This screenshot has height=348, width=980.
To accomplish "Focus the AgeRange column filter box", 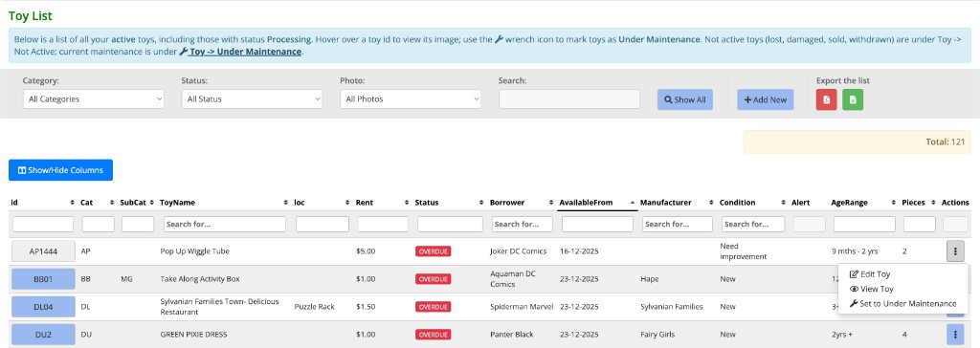I will pyautogui.click(x=864, y=224).
